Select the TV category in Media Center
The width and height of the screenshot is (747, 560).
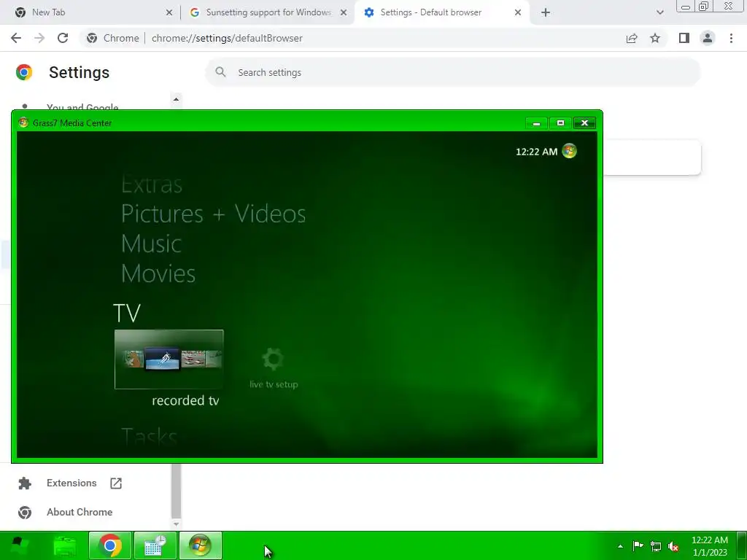pos(127,313)
